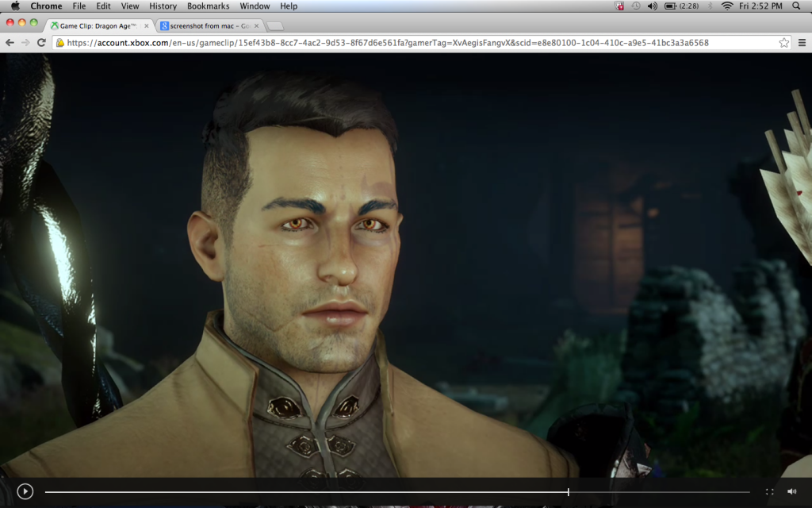Check battery status in the menu bar
The width and height of the screenshot is (812, 508).
pos(671,6)
